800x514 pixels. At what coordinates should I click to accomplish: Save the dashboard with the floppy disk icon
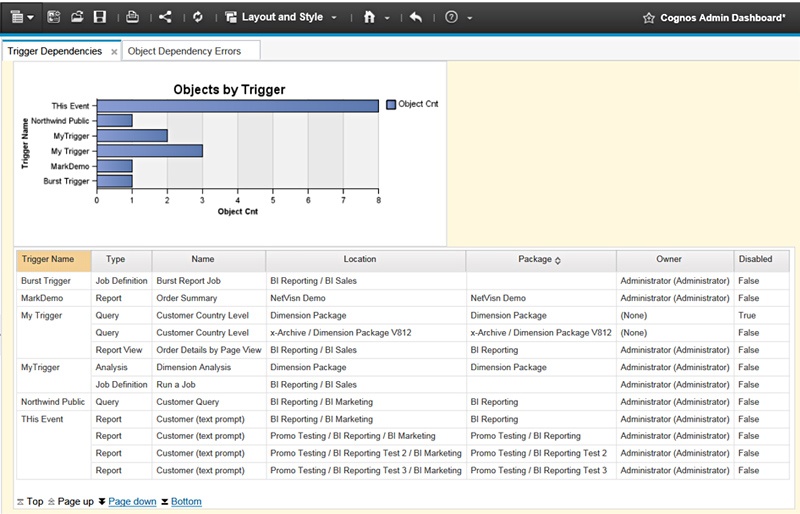coord(100,17)
